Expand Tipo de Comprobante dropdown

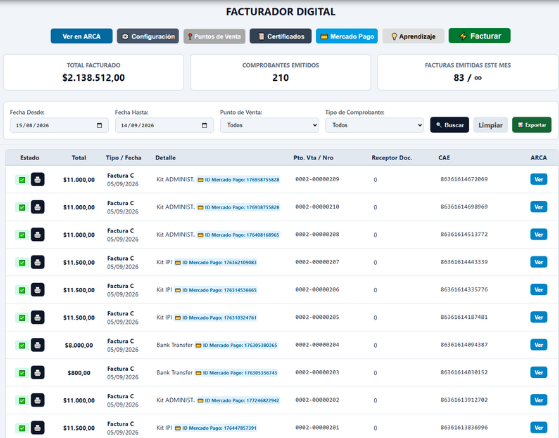coord(374,125)
